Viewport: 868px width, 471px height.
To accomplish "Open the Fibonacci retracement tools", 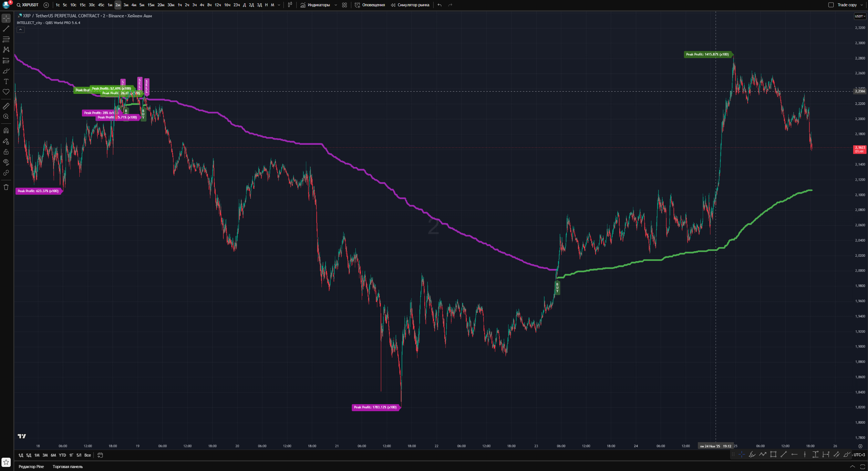I will point(6,39).
